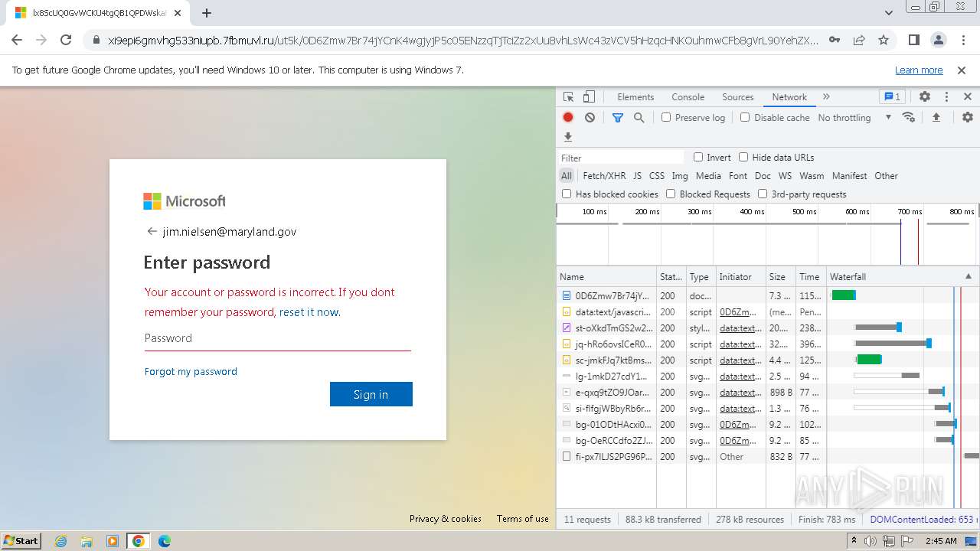Select the 0D6Zmw7Br74jY document request
The image size is (980, 551).
[x=612, y=295]
